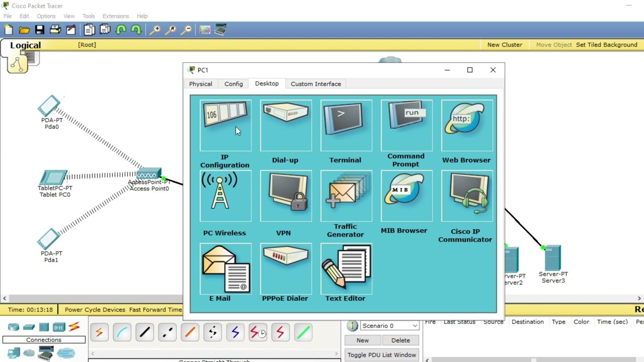Open the PPPoE Dialer
Viewport: 644px width, 362px height.
point(286,268)
